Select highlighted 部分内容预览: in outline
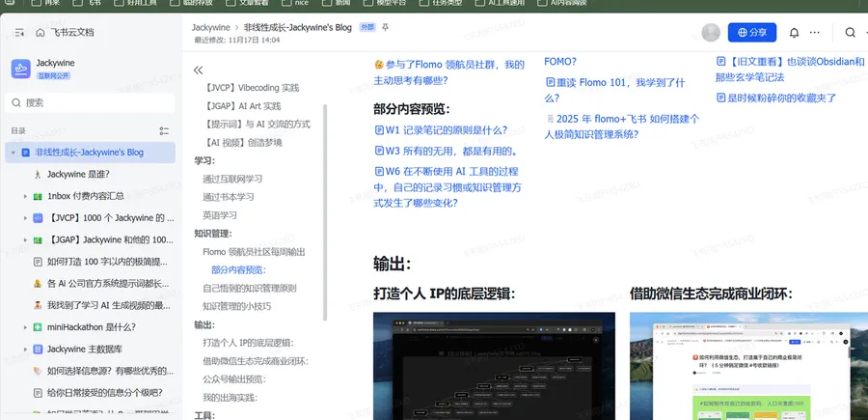The image size is (868, 420). tap(238, 269)
